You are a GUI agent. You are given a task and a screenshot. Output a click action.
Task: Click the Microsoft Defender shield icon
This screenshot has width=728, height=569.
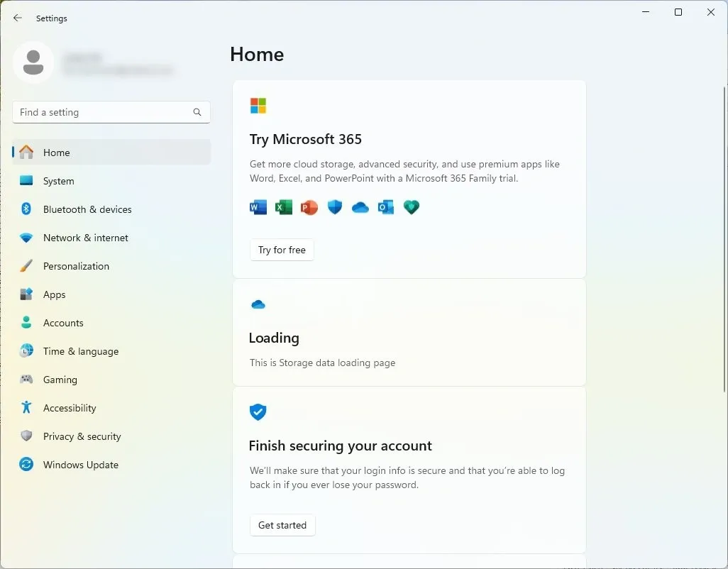pos(334,207)
